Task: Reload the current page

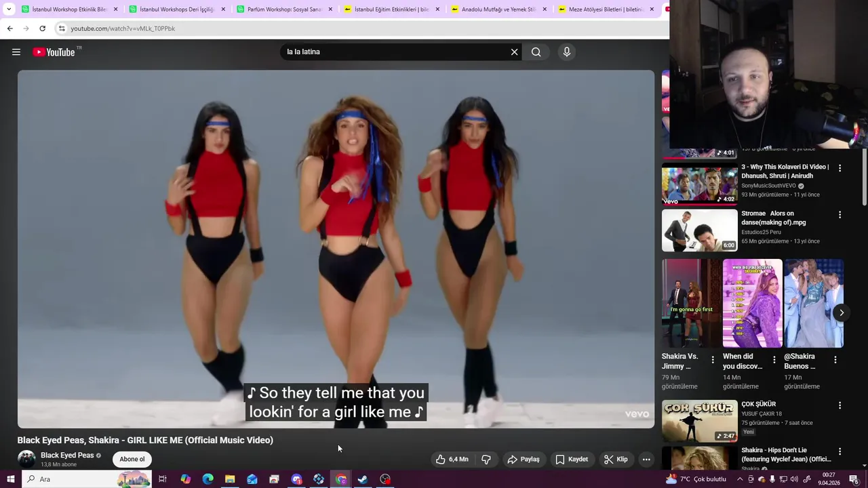Action: [x=42, y=28]
